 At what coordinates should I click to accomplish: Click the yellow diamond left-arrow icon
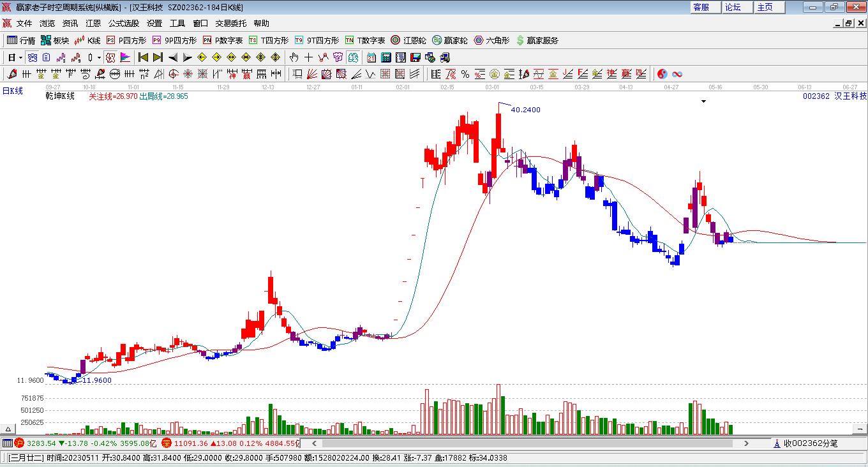(x=202, y=57)
